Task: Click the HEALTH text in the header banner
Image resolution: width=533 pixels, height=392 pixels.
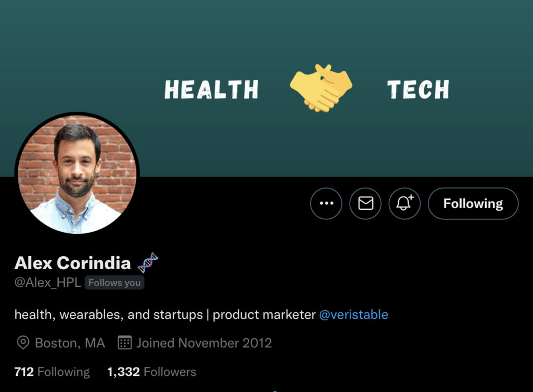Action: click(x=211, y=90)
